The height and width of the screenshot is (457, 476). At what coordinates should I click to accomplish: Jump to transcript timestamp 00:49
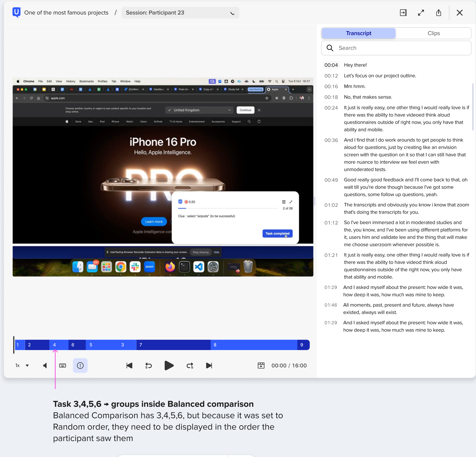(331, 180)
